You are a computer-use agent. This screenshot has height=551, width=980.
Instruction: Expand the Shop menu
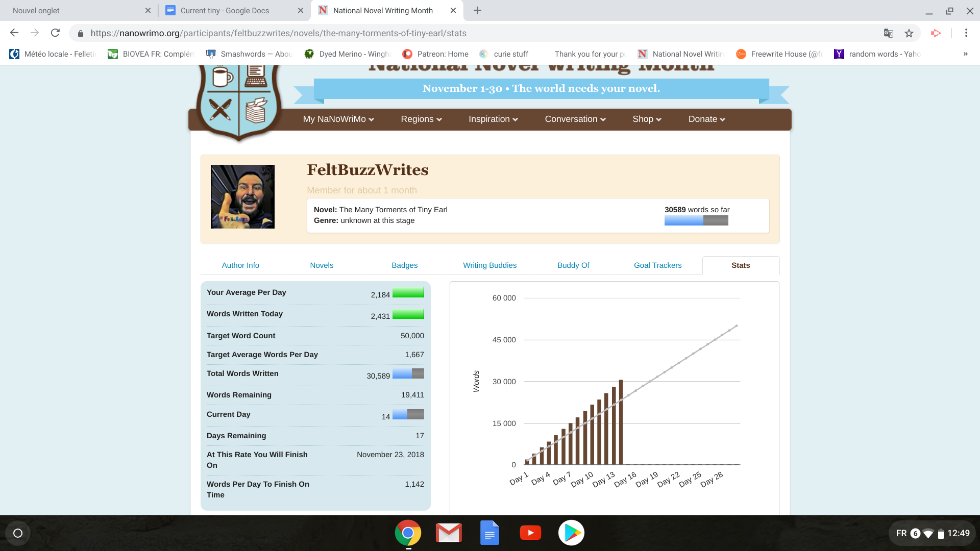click(x=647, y=119)
